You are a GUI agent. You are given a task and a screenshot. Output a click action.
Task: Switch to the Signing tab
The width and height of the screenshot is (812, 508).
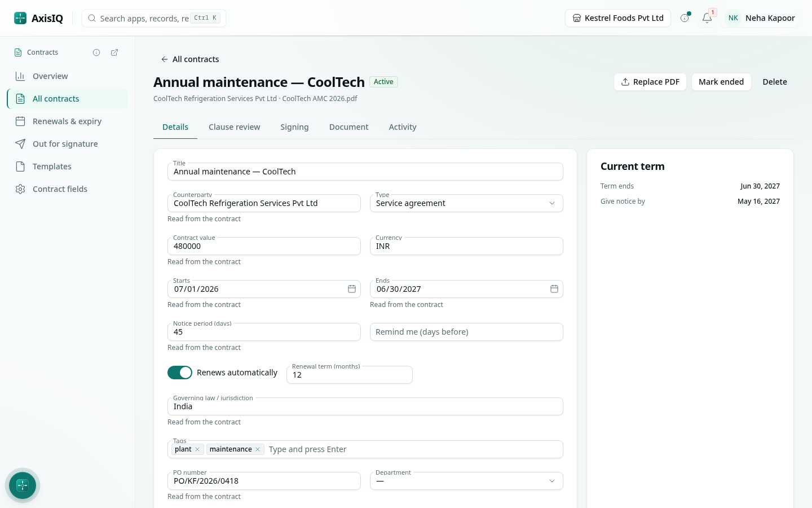point(294,127)
